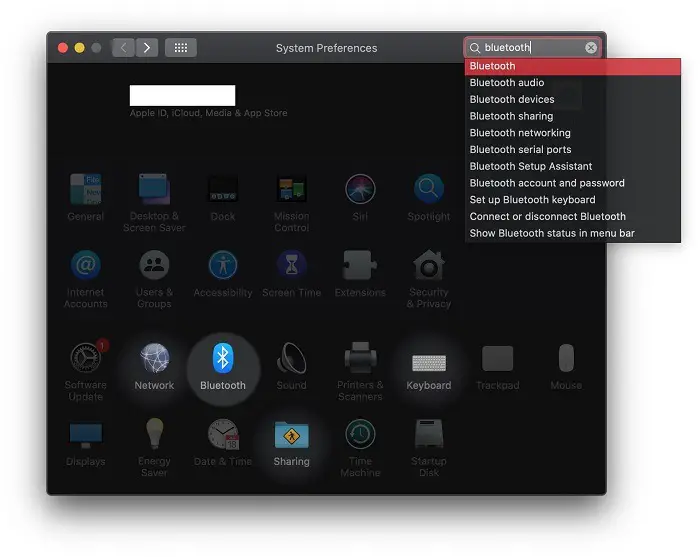Choose 'Connect or disconnect Bluetooth' suggestion
700x557 pixels.
pos(573,216)
